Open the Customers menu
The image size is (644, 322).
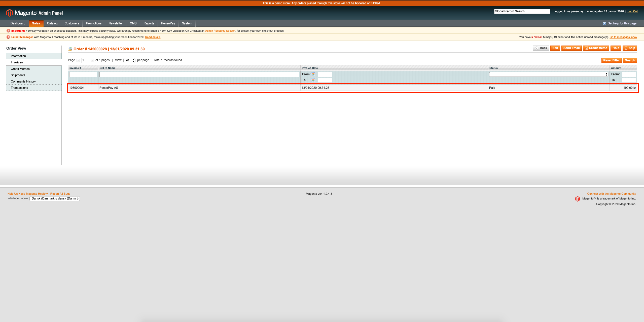[x=72, y=23]
